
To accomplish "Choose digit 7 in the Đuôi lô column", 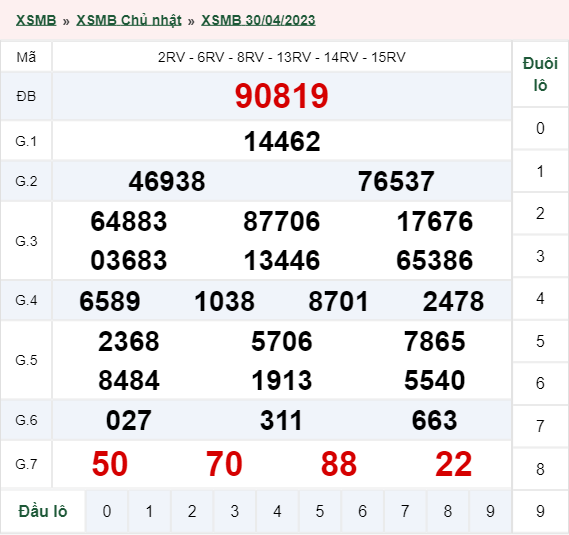I will [540, 426].
